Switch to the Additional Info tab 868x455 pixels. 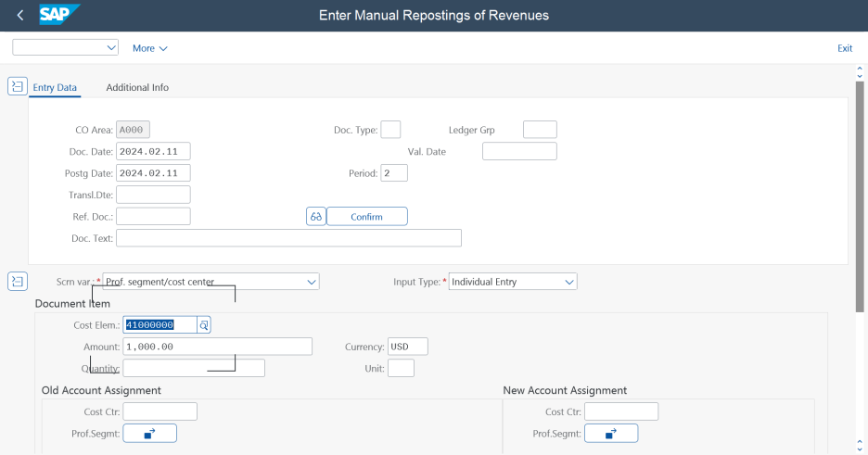point(137,87)
